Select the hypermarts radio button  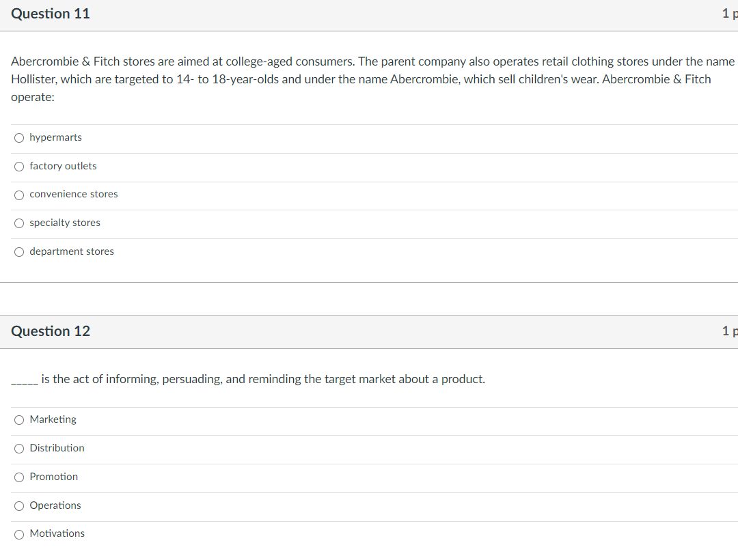[19, 138]
